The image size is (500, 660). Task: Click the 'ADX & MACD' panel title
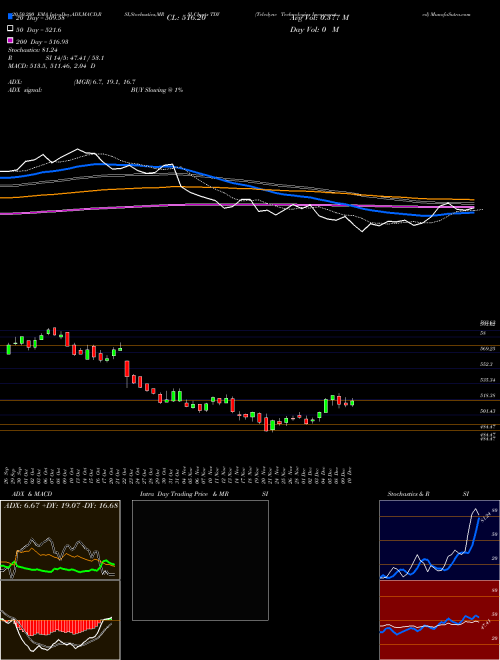[x=32, y=494]
